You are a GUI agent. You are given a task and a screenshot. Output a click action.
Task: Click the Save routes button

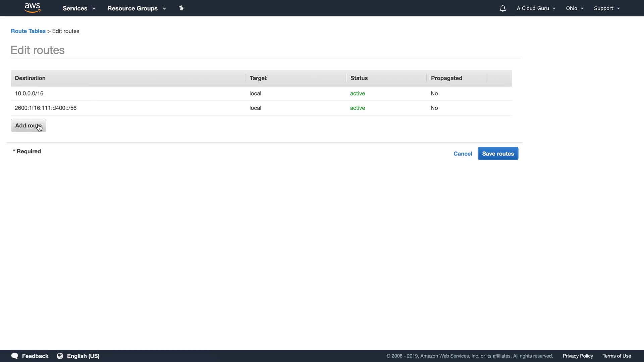tap(498, 154)
